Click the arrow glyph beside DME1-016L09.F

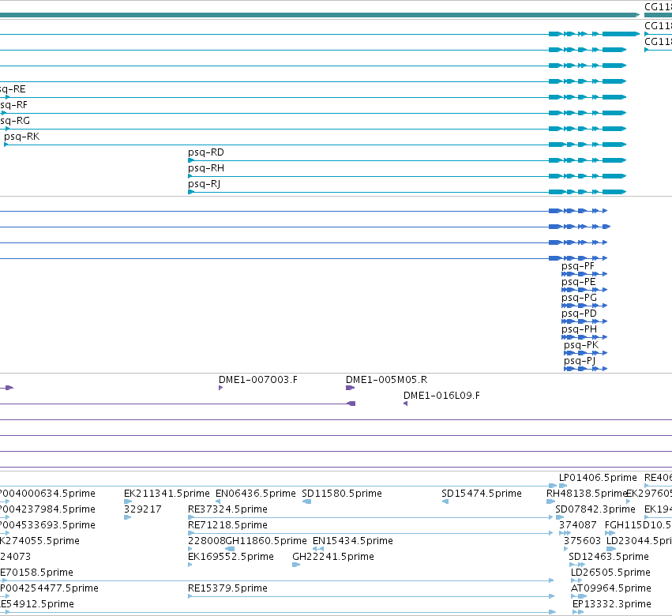coord(405,404)
